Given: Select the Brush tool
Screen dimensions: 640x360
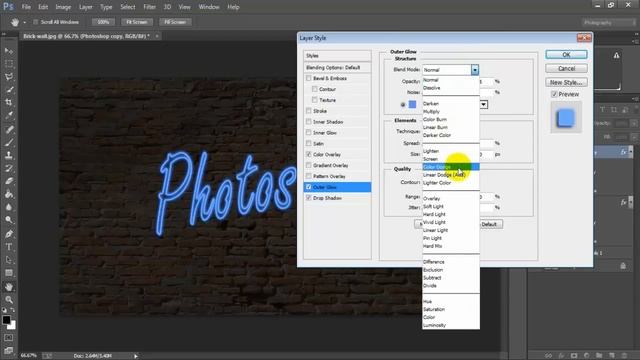Looking at the screenshot, I should click(9, 142).
